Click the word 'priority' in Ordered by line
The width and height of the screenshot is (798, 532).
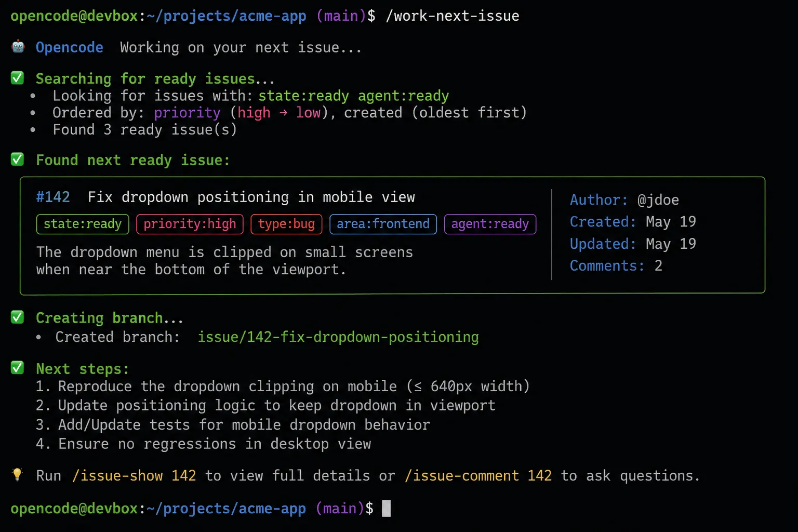point(187,113)
